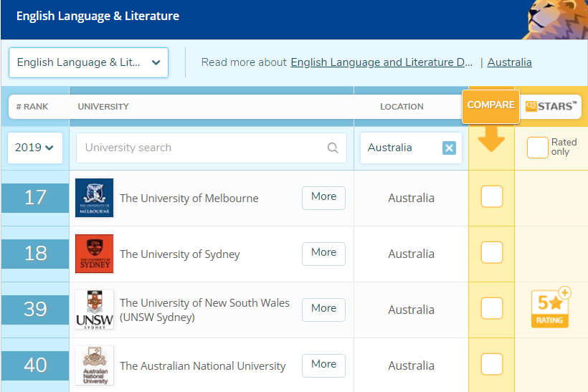Click More for University of New South Wales

tap(323, 309)
